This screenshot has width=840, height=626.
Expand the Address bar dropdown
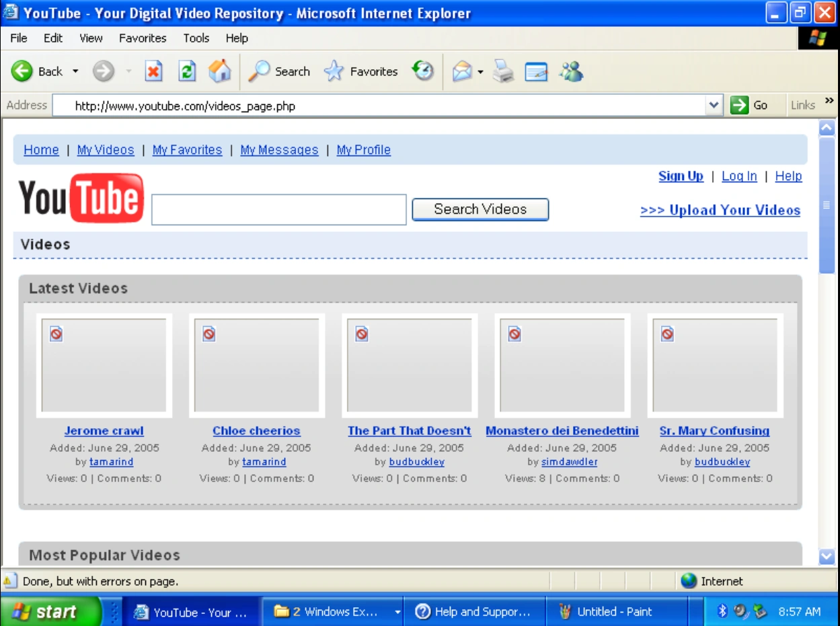click(714, 106)
